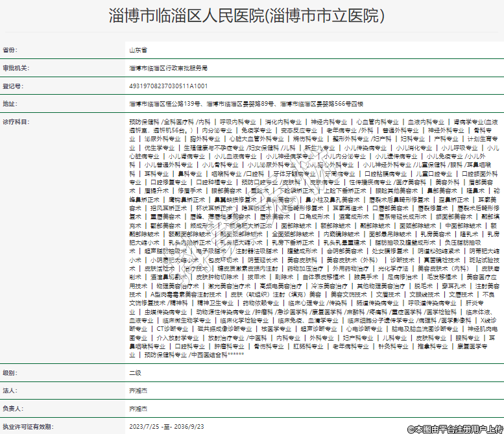Select registration number 49319708237030511A1001
Viewport: 504px width, 434px height.
169,86
